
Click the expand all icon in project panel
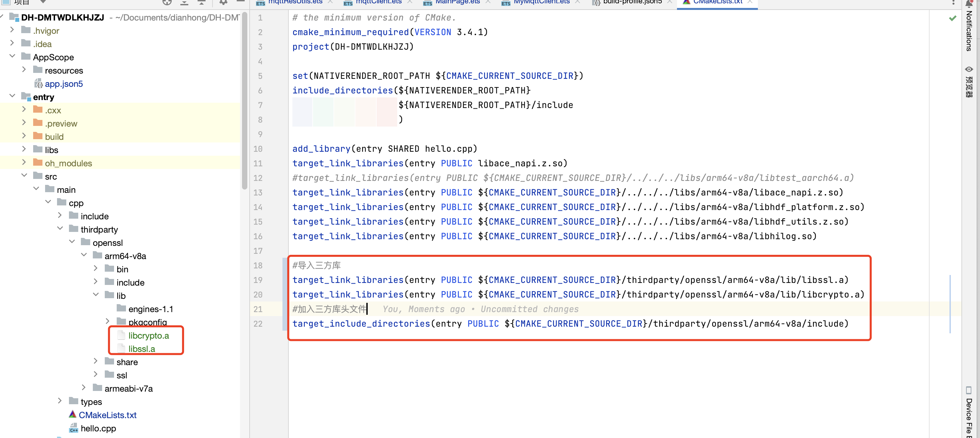[184, 2]
